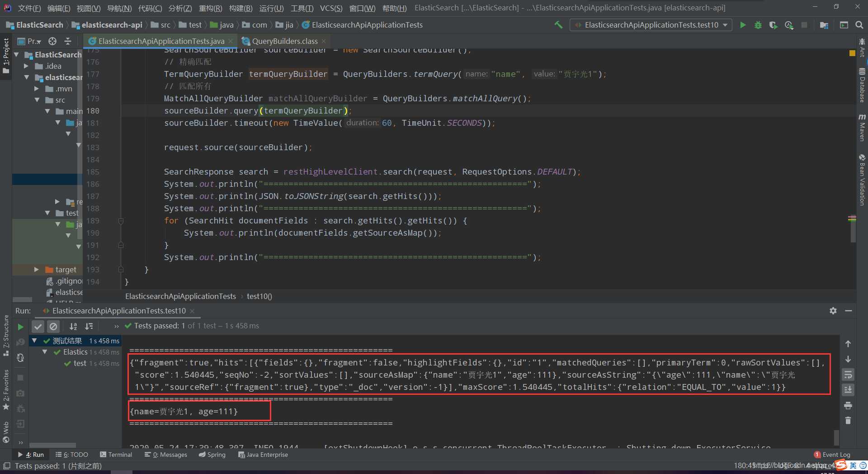Open the 重构(R) menu
This screenshot has width=868, height=474.
(211, 8)
